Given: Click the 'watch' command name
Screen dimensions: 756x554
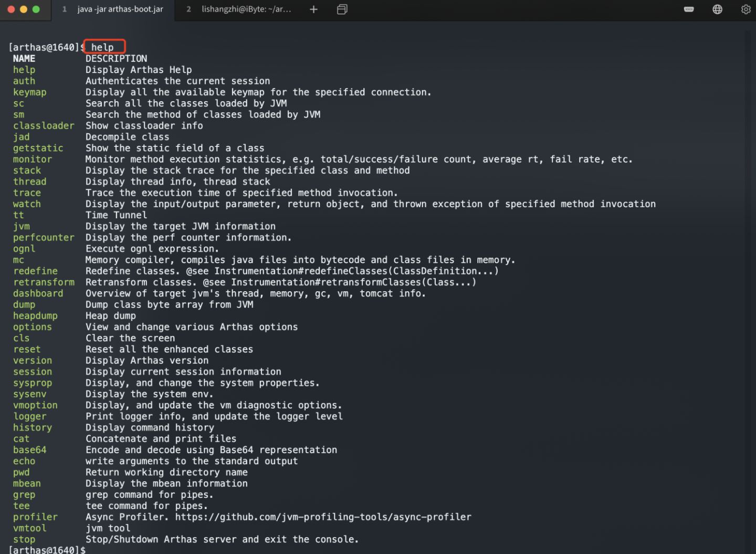Looking at the screenshot, I should point(27,204).
